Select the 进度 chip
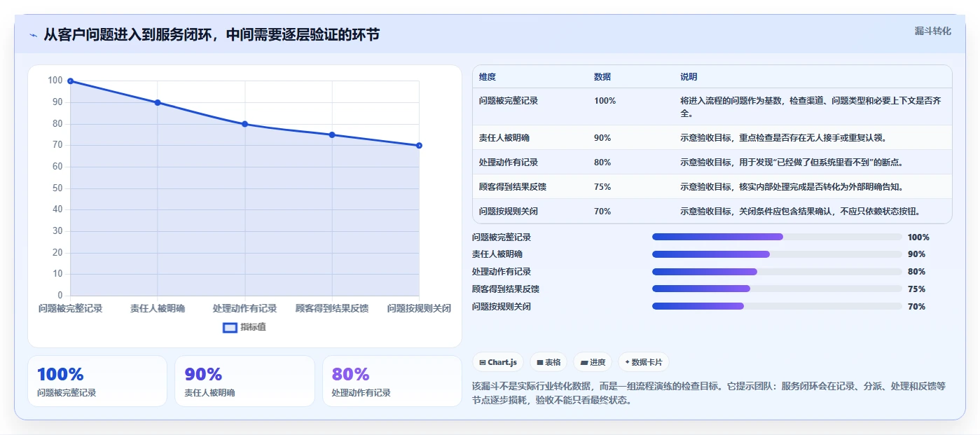Image resolution: width=980 pixels, height=435 pixels. click(x=593, y=362)
